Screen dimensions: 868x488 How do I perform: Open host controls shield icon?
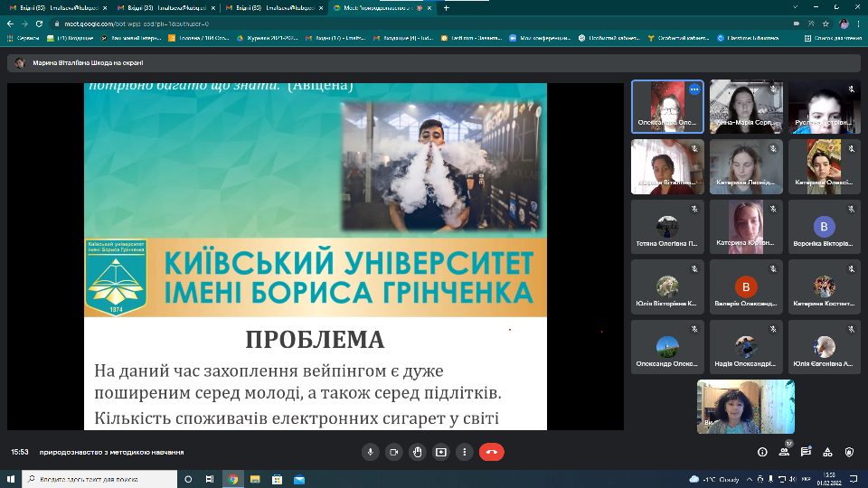coord(849,452)
